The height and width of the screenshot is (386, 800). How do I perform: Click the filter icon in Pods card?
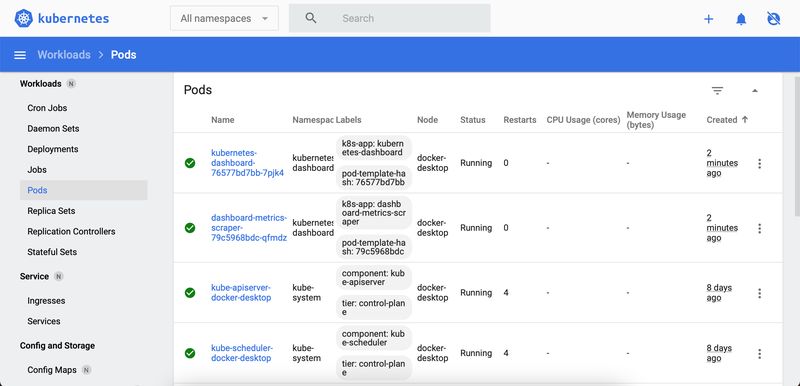pyautogui.click(x=717, y=91)
